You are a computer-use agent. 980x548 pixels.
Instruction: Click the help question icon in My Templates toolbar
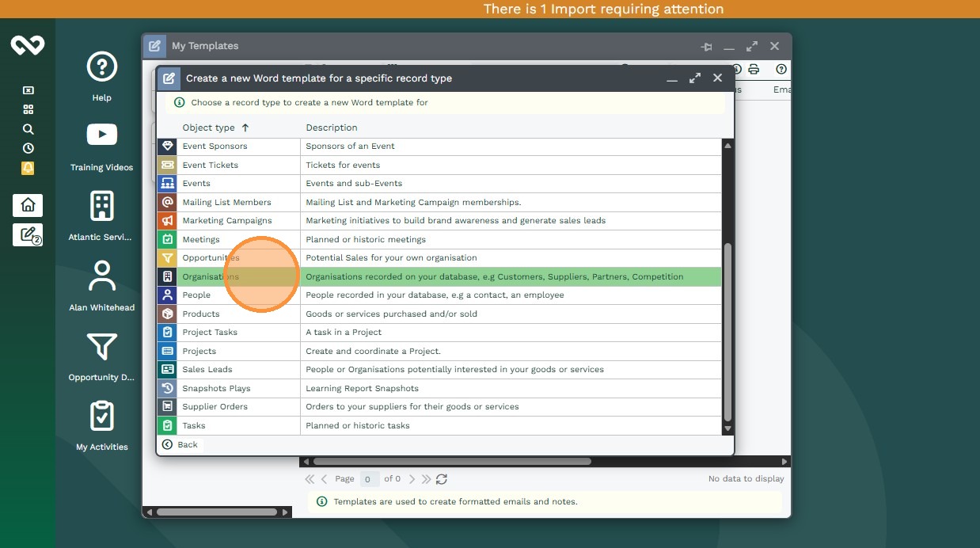coord(781,69)
